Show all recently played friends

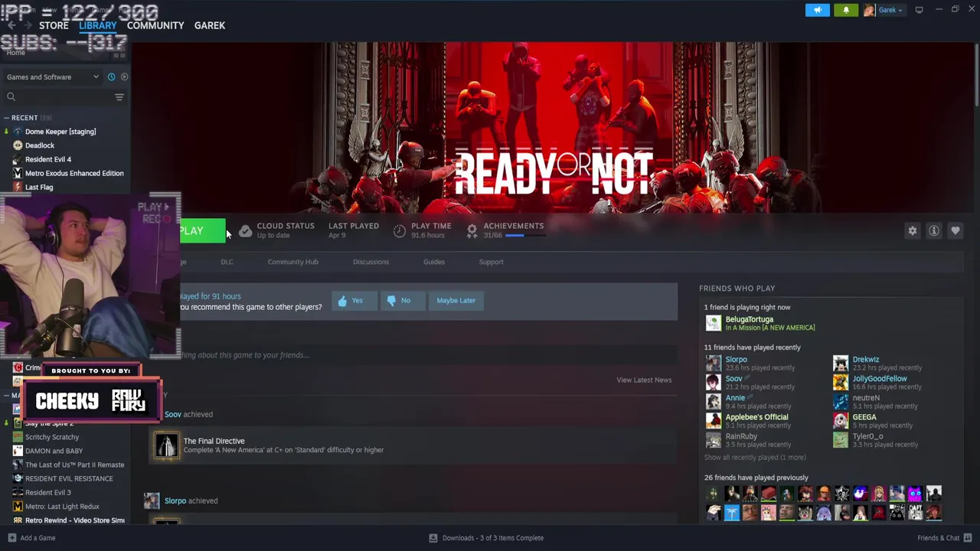pyautogui.click(x=755, y=458)
